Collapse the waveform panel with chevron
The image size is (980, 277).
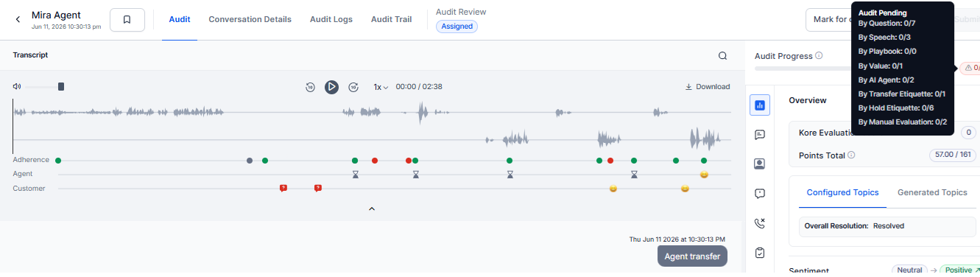tap(372, 209)
